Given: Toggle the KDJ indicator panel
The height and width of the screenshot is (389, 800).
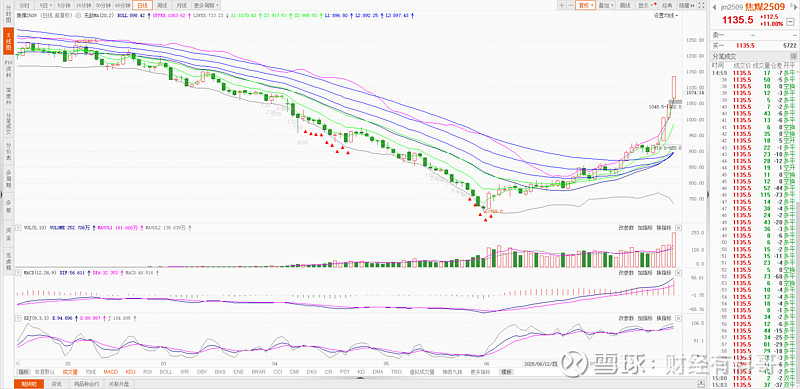Looking at the screenshot, I should coord(131,372).
